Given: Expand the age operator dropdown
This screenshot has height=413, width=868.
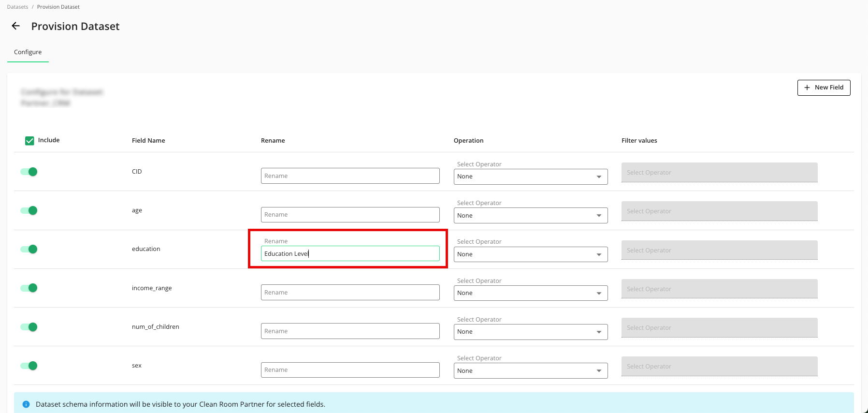Looking at the screenshot, I should coord(530,216).
